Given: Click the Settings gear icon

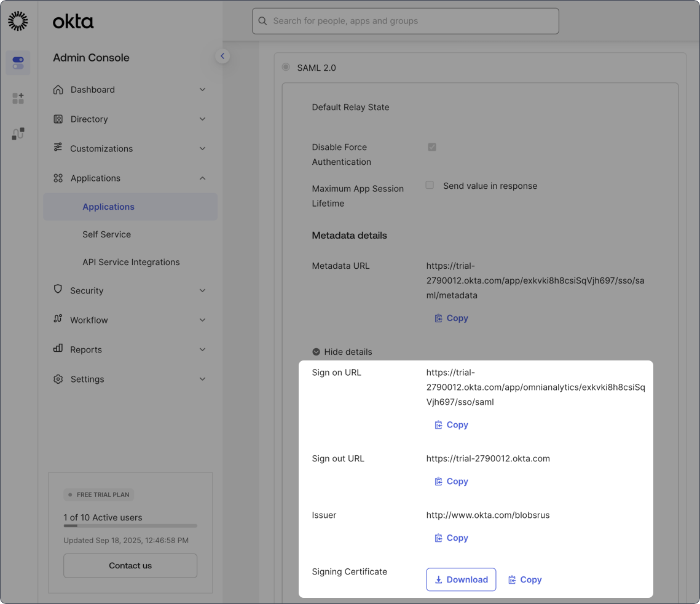Looking at the screenshot, I should (x=58, y=379).
